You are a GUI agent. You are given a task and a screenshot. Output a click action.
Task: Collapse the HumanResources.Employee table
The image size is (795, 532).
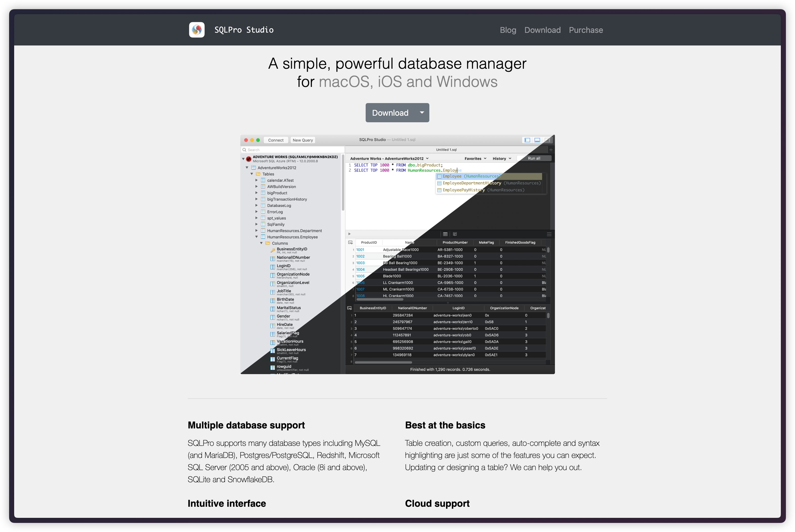pyautogui.click(x=256, y=237)
